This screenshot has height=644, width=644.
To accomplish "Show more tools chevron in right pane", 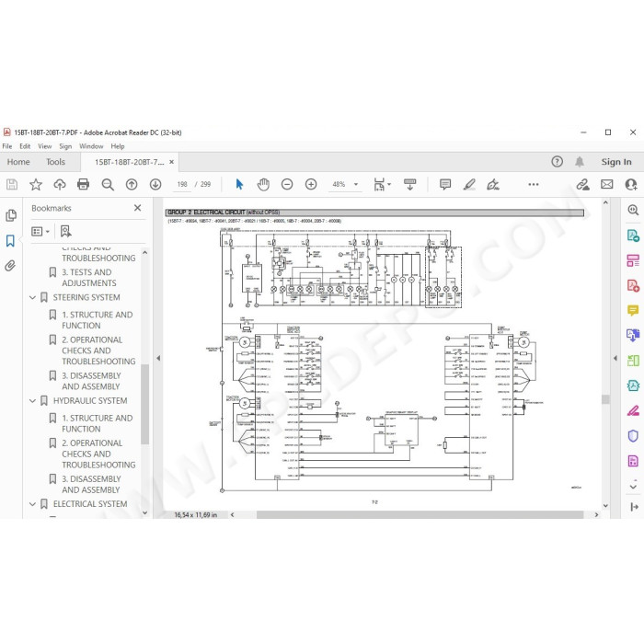I will pos(633,487).
